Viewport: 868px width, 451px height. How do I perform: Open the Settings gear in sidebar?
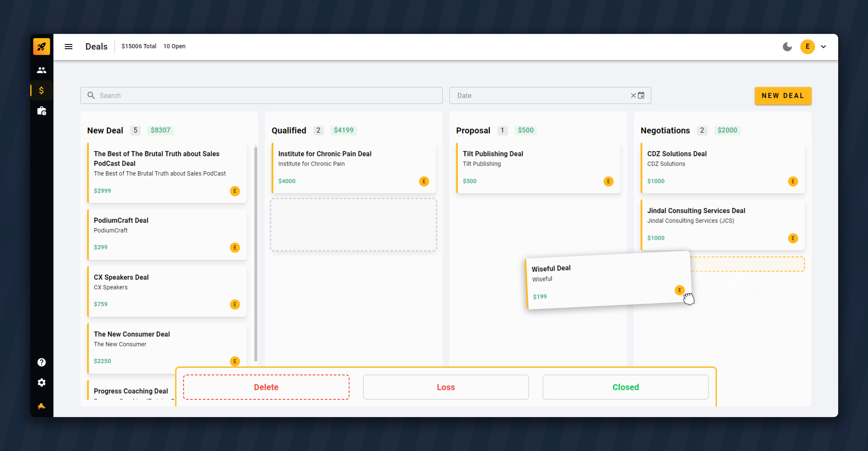[x=41, y=382]
